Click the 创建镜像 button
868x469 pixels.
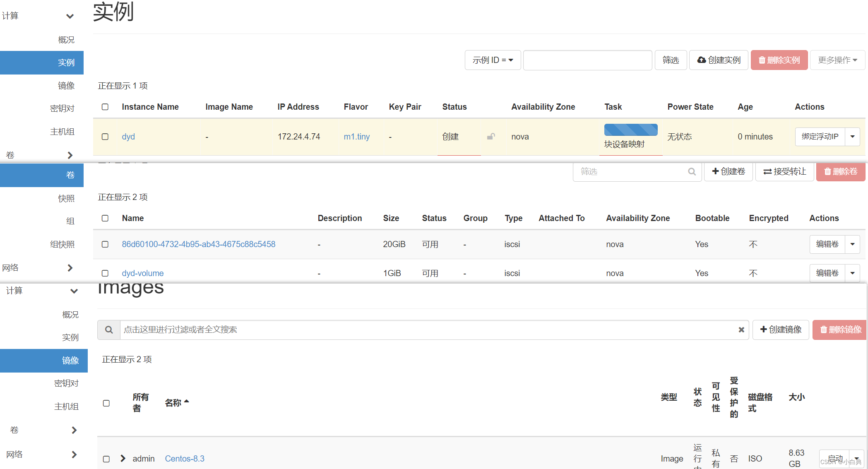point(781,330)
